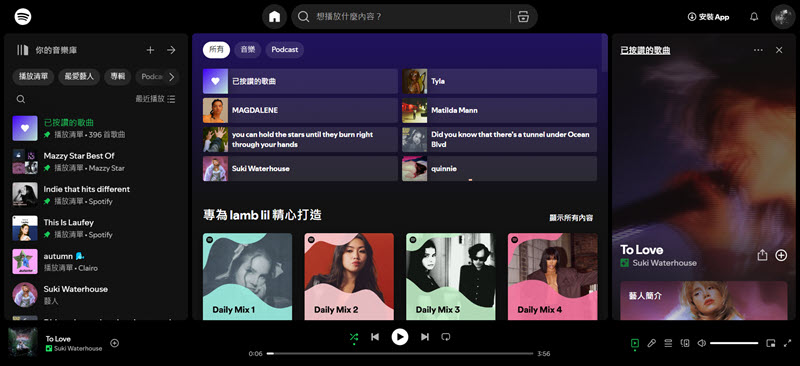800x366 pixels.
Task: Add current song with bottom-bar plus icon
Action: [115, 343]
